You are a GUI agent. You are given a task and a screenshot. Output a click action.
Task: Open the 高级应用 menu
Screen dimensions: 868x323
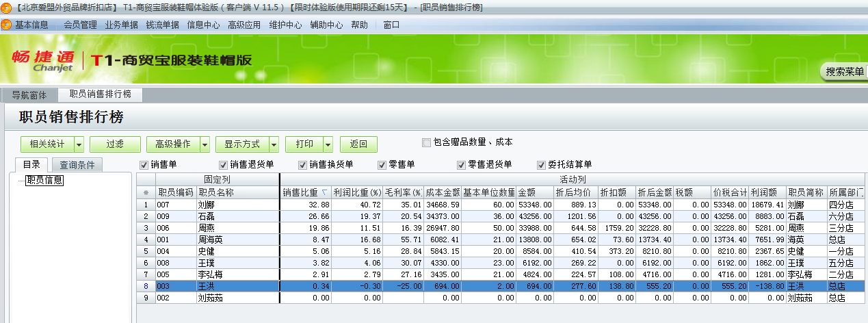[244, 25]
